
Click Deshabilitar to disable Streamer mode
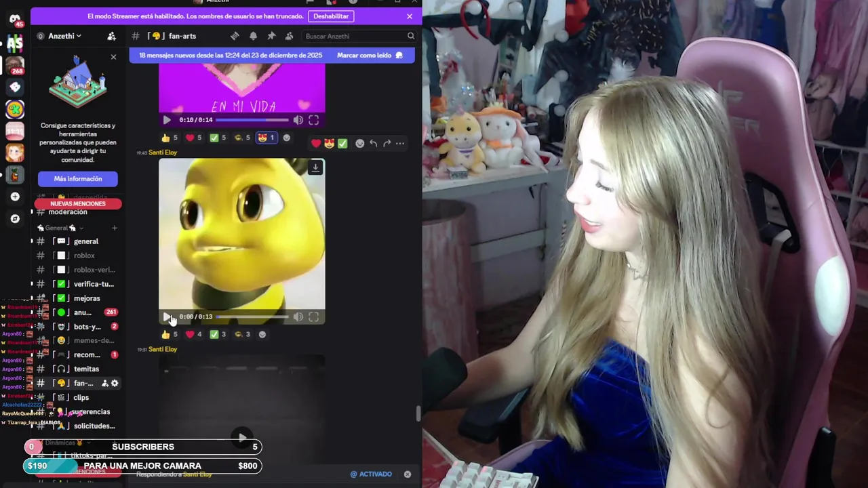(331, 16)
